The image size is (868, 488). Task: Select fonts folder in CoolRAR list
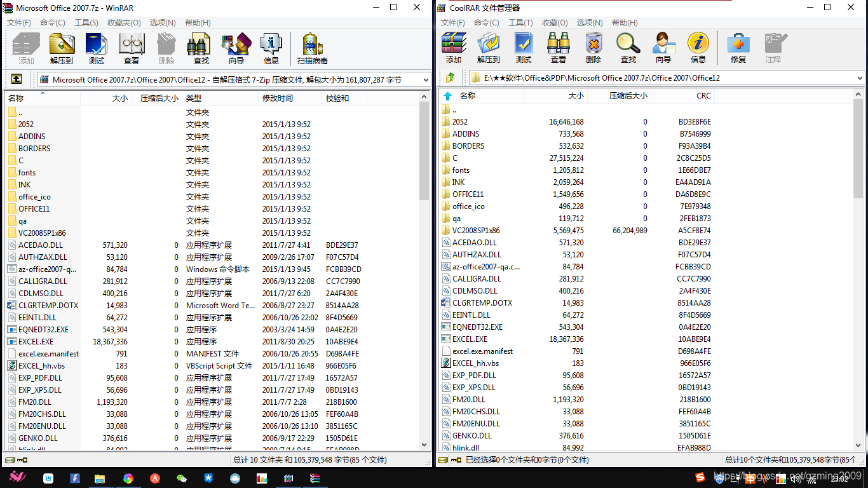(461, 170)
